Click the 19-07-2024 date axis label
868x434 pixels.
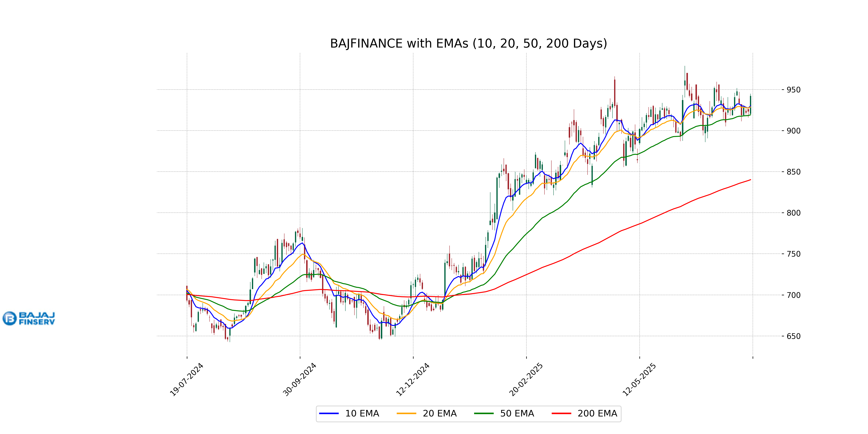(186, 379)
